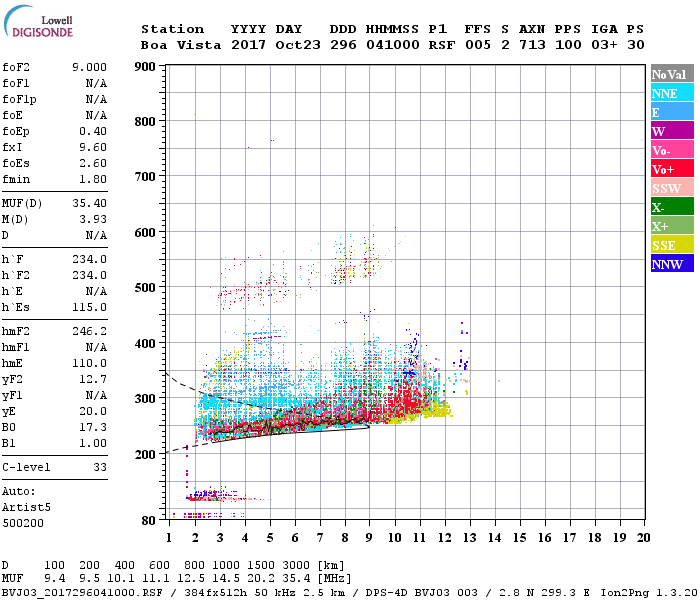The height and width of the screenshot is (600, 700).
Task: Select the E blue legend swatch
Action: point(672,112)
